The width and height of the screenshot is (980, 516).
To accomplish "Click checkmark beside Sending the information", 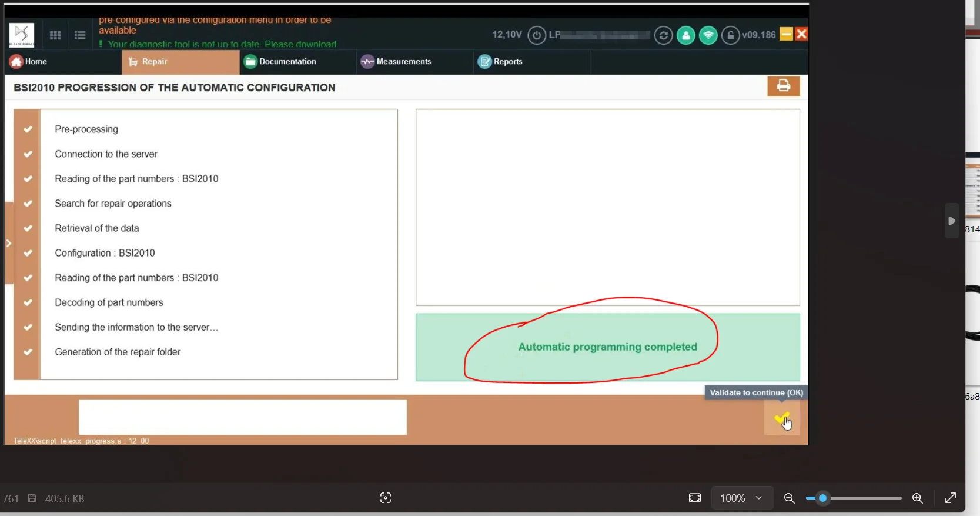I will (28, 327).
